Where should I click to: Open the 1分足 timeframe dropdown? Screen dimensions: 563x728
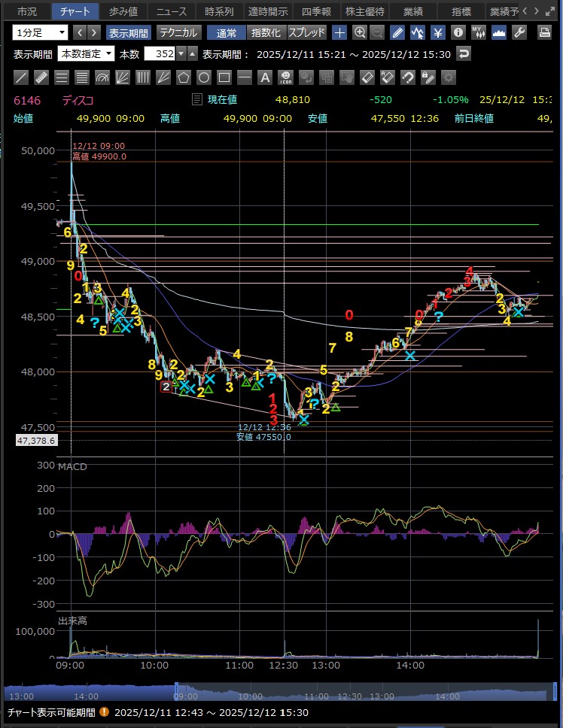coord(40,32)
